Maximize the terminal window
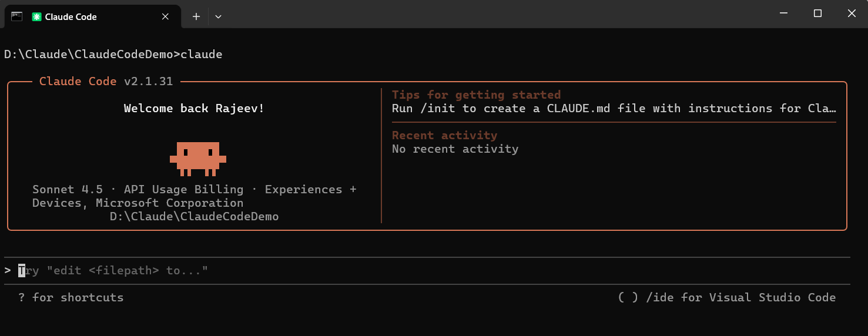 coord(817,14)
